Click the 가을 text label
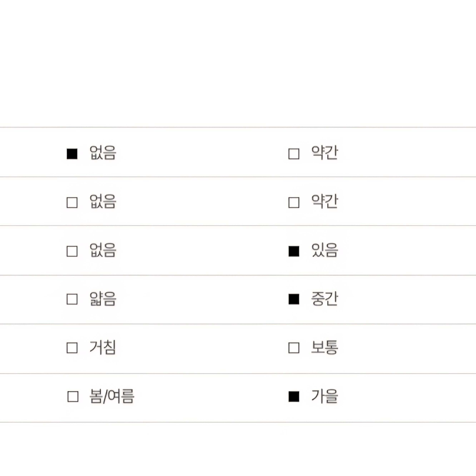The height and width of the screenshot is (476, 476). click(x=325, y=396)
